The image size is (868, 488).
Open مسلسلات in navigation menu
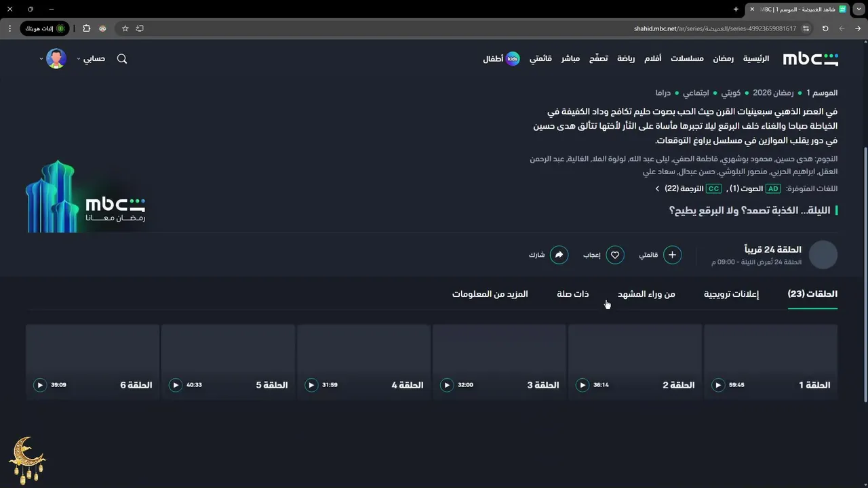point(687,59)
